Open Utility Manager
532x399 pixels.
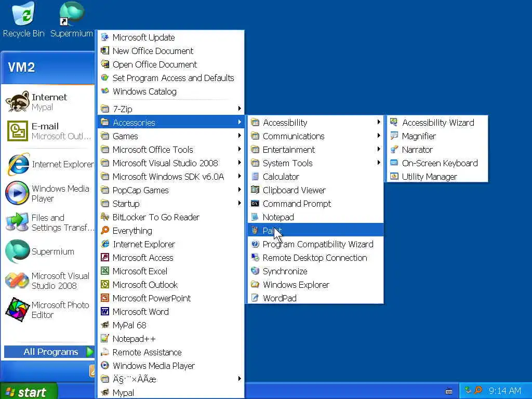(436, 177)
